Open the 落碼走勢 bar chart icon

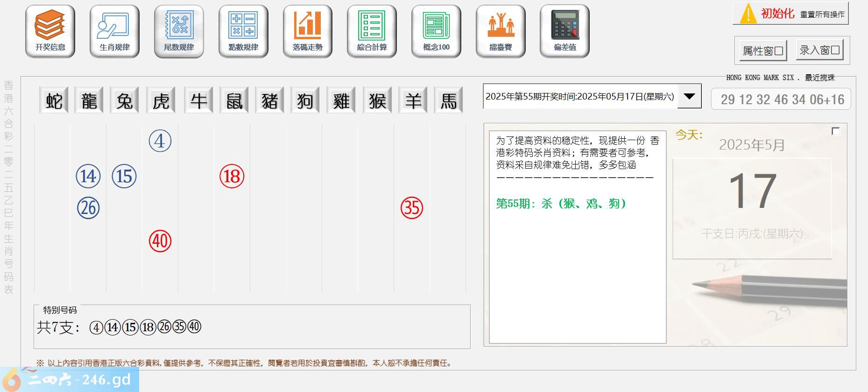coord(307,31)
